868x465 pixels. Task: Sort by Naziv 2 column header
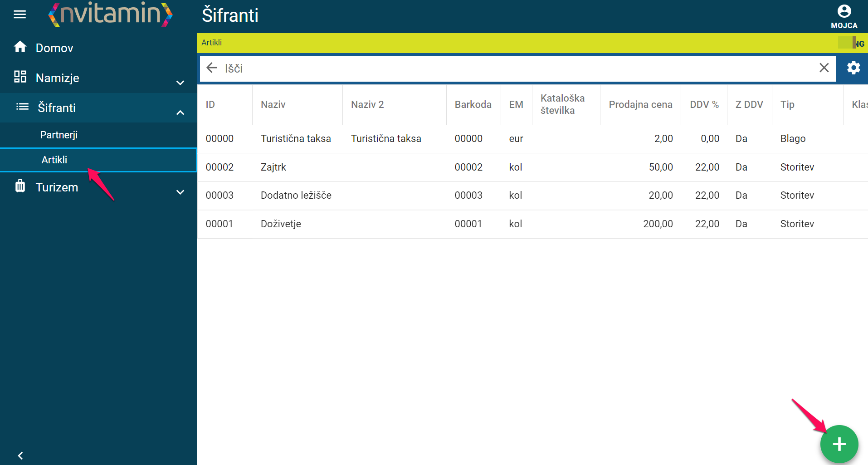coord(367,105)
